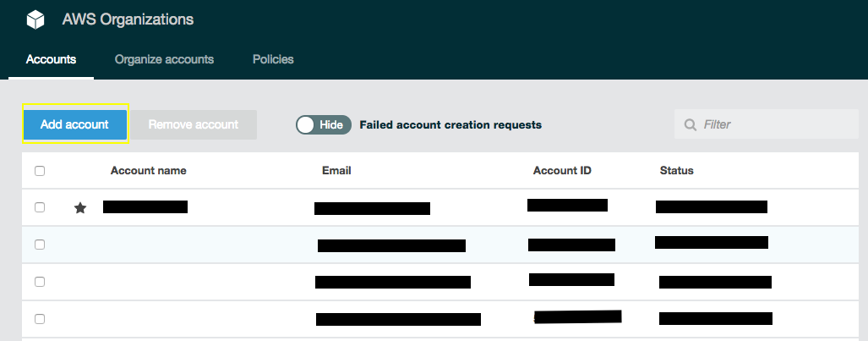Click the AWS Organizations title text
The height and width of the screenshot is (341, 868).
click(x=128, y=20)
